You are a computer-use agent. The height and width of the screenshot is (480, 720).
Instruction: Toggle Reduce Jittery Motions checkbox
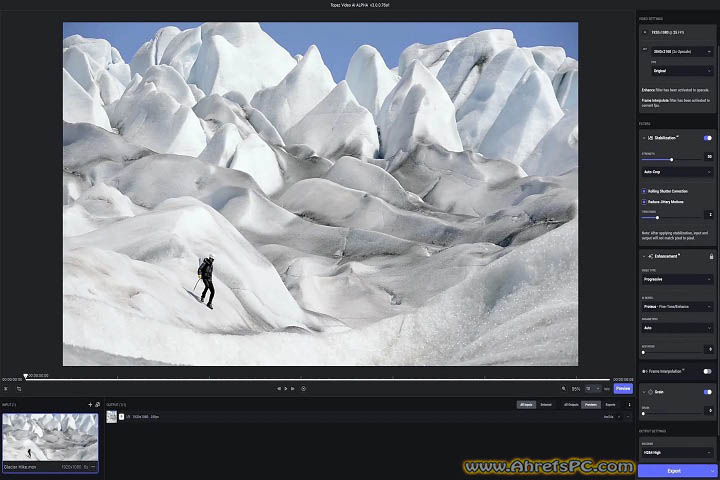[x=644, y=202]
